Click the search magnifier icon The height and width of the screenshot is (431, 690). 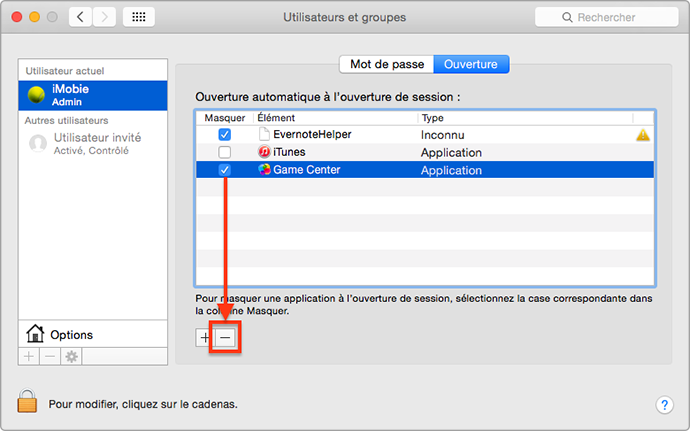(x=567, y=17)
